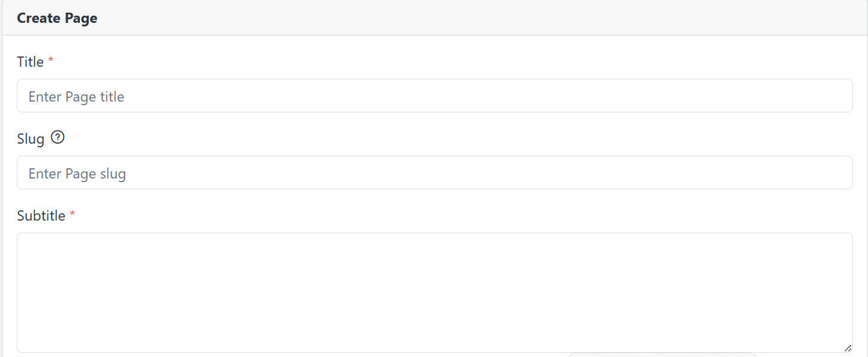868x357 pixels.
Task: Select the Slug field label
Action: point(31,139)
